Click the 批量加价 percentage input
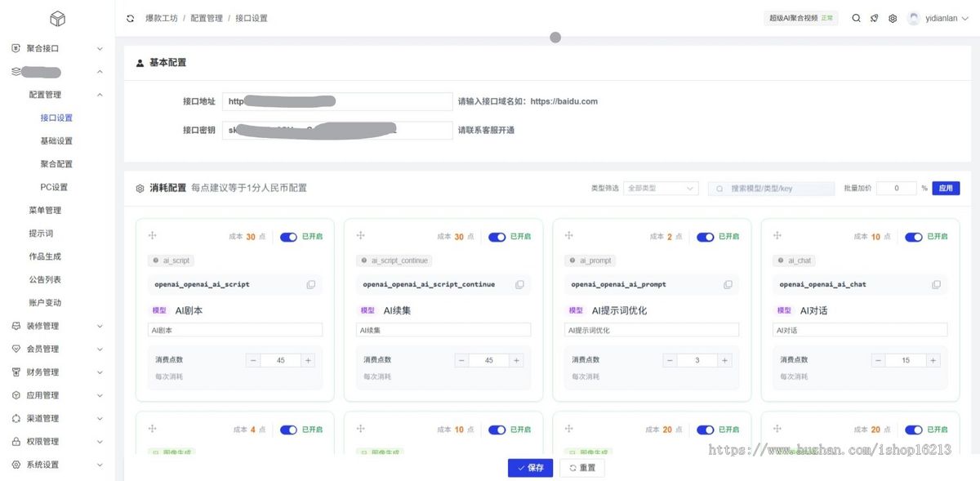 click(x=897, y=188)
